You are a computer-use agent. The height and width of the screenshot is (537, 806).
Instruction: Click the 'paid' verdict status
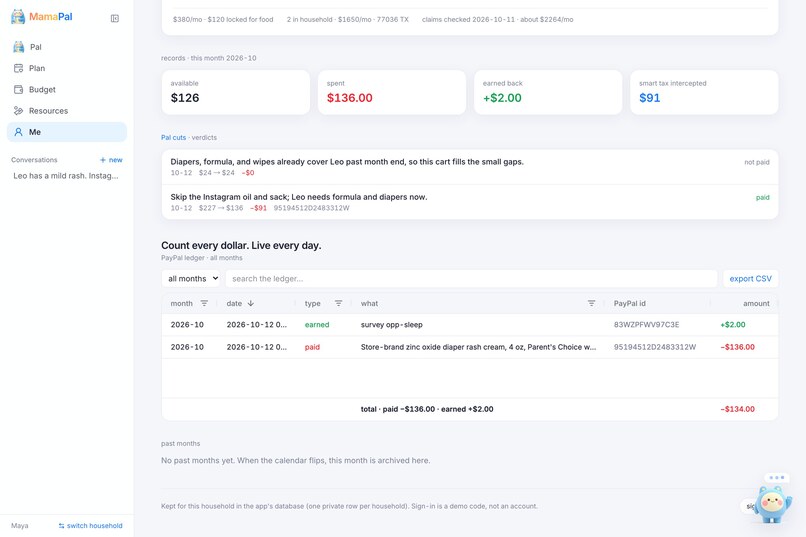(763, 198)
